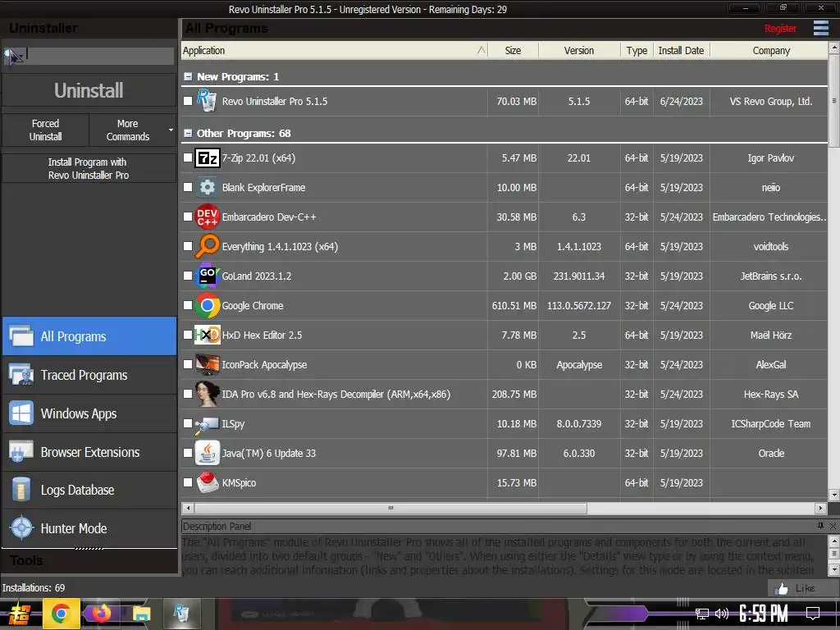Check the GoLand 2023.1.2 checkbox
This screenshot has width=840, height=630.
click(188, 276)
